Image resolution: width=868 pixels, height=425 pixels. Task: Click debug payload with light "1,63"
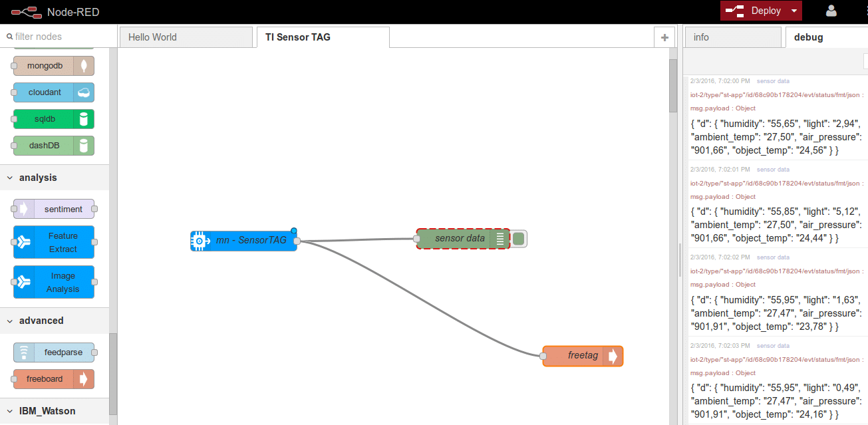[778, 313]
